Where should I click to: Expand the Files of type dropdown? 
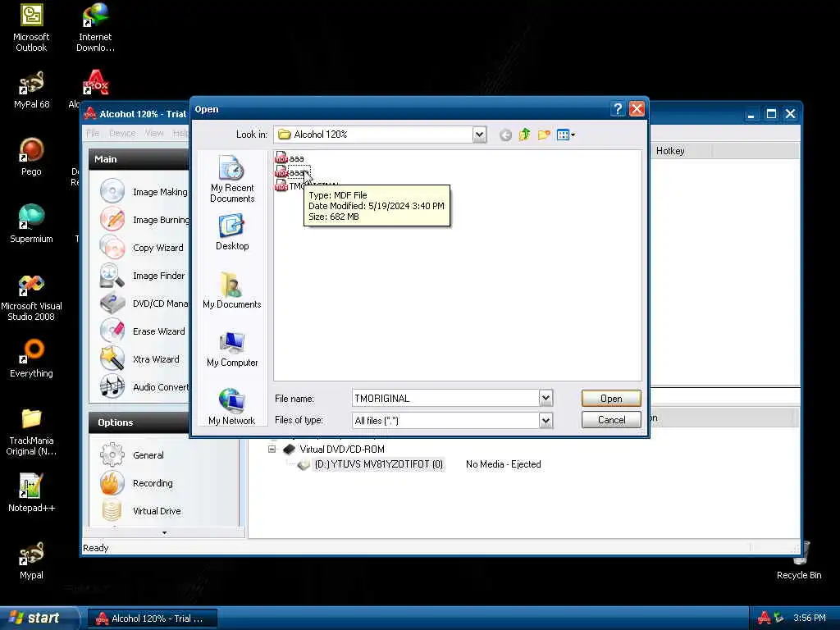546,421
